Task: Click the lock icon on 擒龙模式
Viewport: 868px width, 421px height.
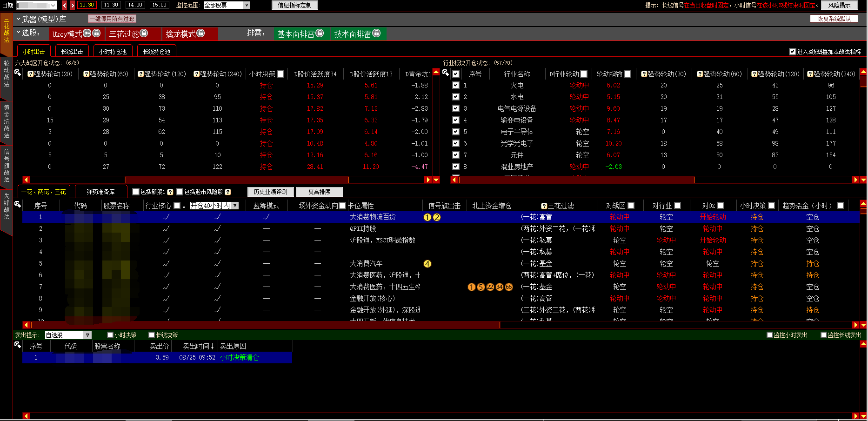Action: (x=200, y=33)
